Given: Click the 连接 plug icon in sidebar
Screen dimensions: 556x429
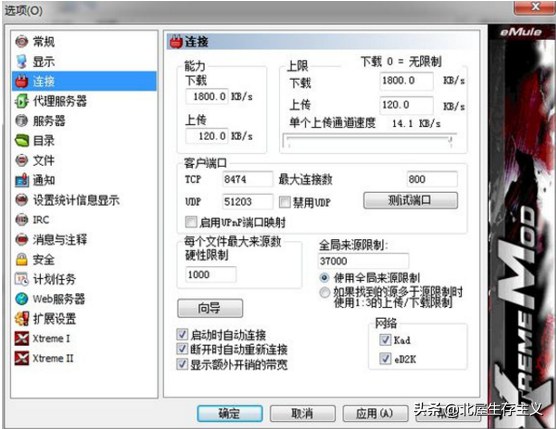Looking at the screenshot, I should tap(22, 82).
